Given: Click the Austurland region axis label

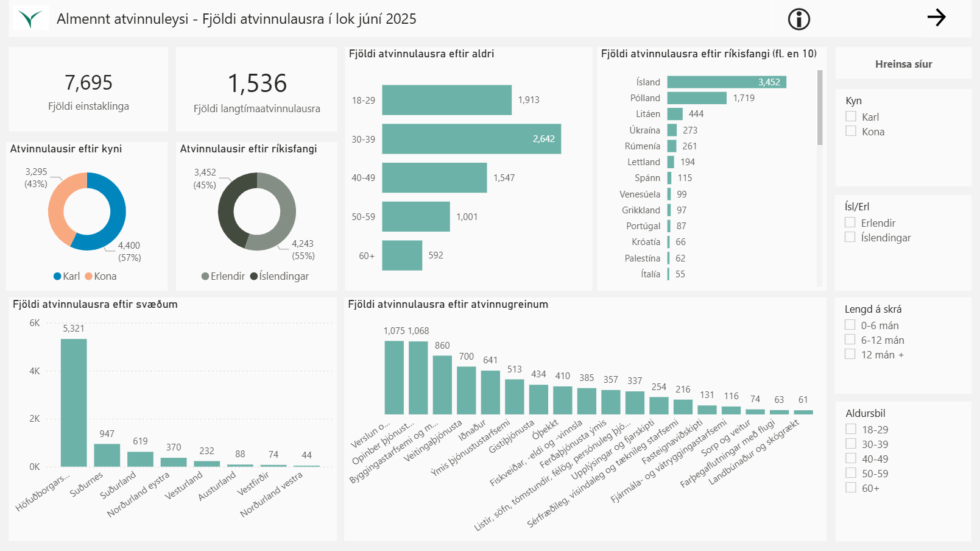Looking at the screenshot, I should point(217,486).
